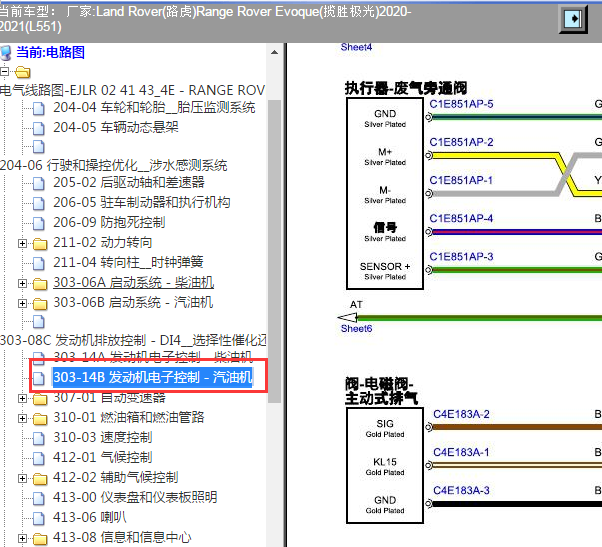Open 303-08C 发动机排放控制 DI4 entry
The image size is (602, 547).
click(133, 340)
